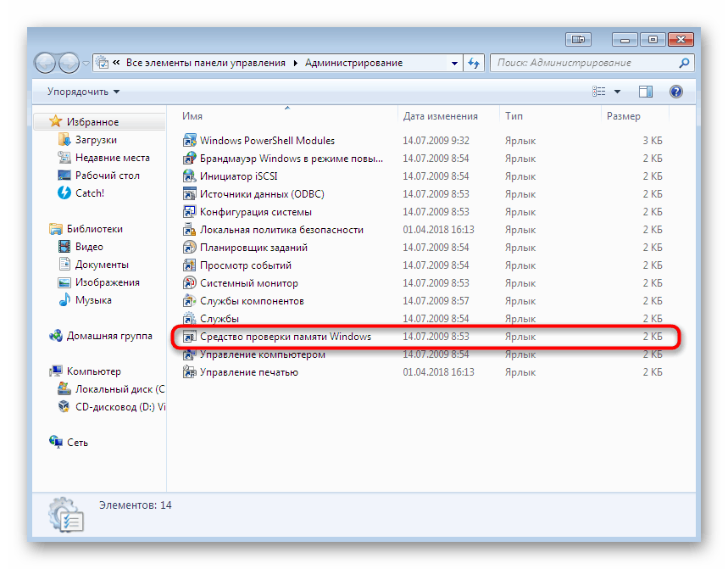The image size is (728, 569).
Task: Open CD-дисковод (D:) in the sidebar
Action: [x=119, y=407]
